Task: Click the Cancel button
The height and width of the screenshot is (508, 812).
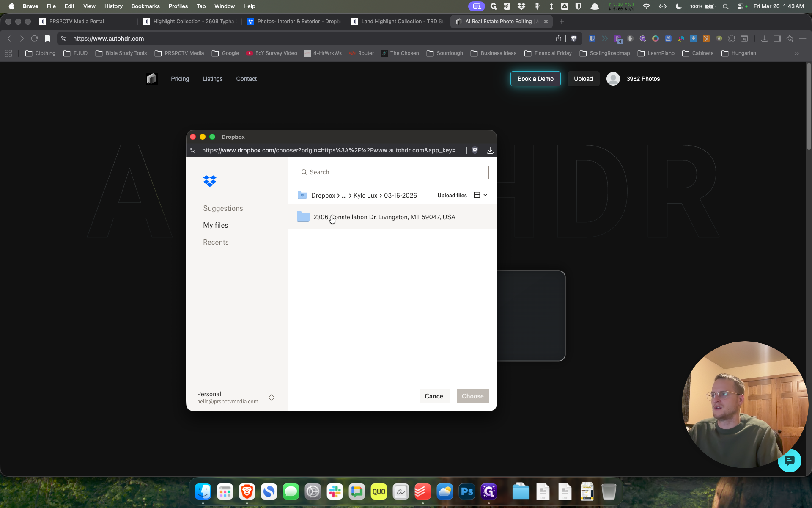Action: coord(434,396)
